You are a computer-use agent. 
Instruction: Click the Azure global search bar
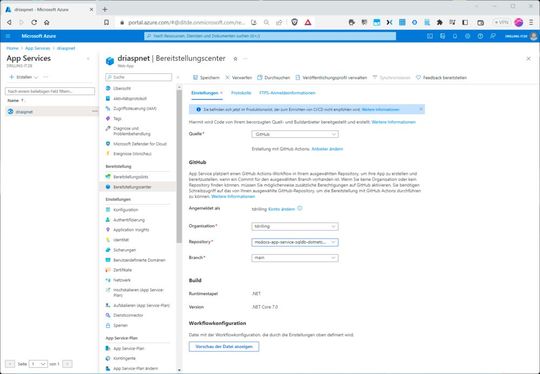coord(270,36)
